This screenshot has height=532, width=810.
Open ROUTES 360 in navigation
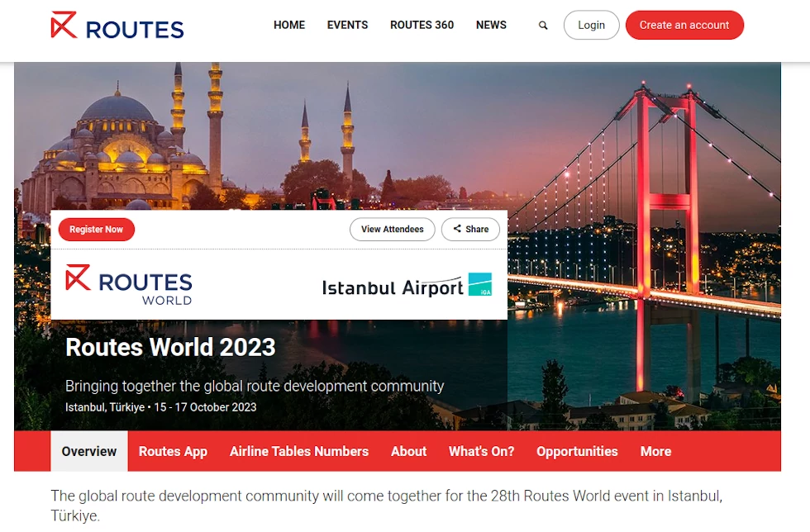tap(422, 25)
